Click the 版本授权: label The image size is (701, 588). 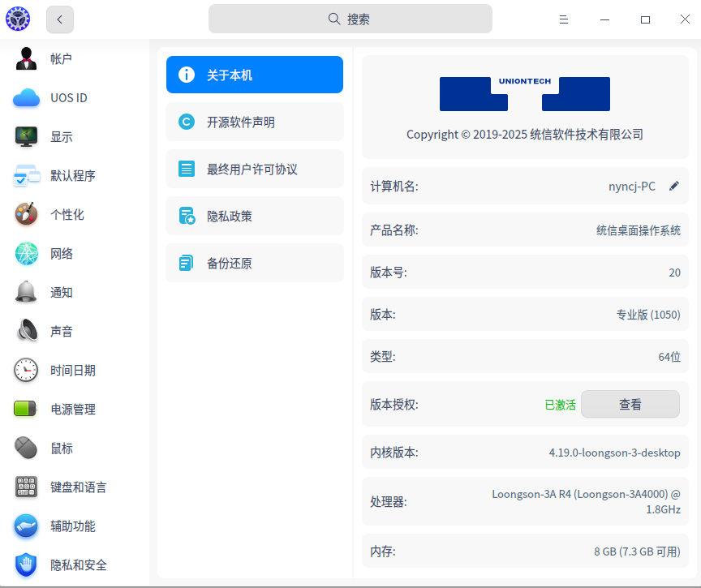pyautogui.click(x=394, y=405)
